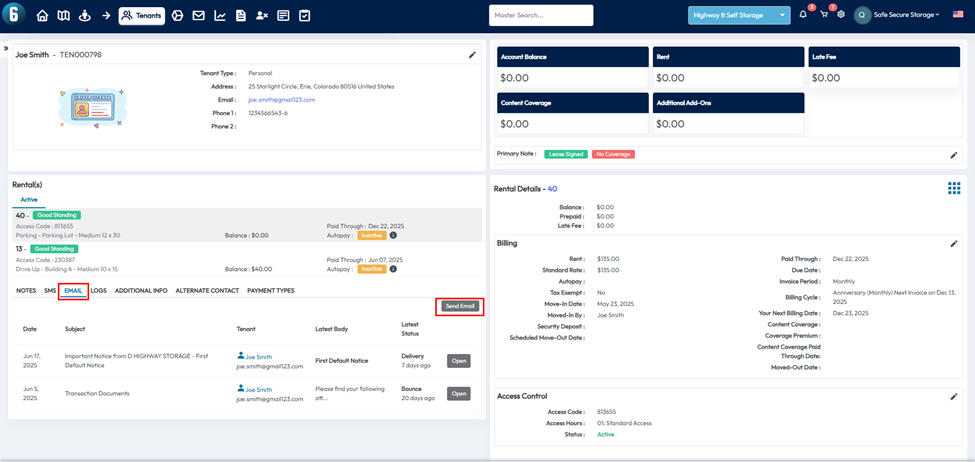Go to the Home dashboard icon

(42, 16)
